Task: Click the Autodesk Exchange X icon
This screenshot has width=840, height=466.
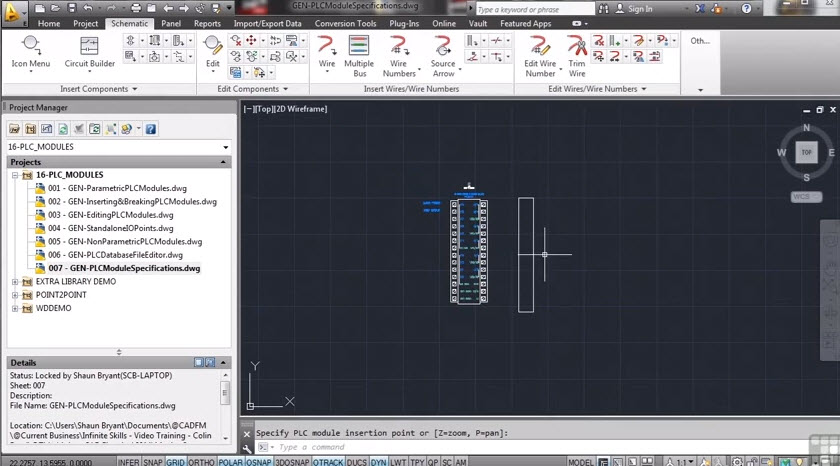Action: (x=700, y=9)
